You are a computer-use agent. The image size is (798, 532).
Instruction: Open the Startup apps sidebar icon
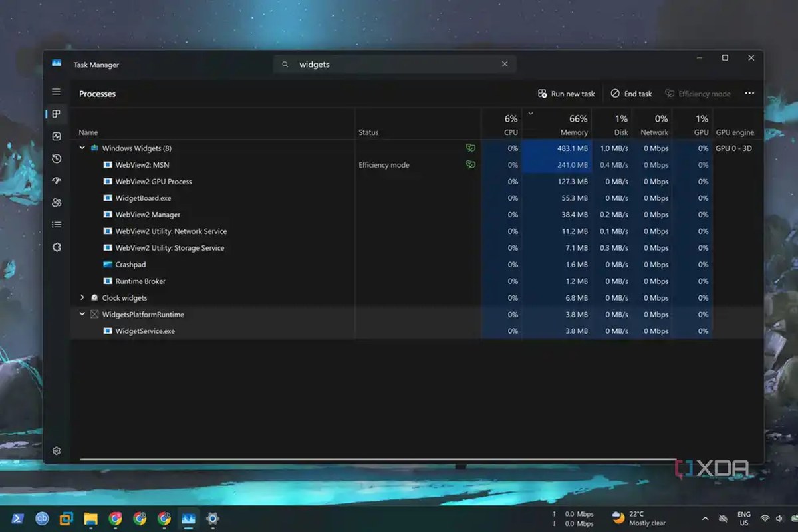coord(57,181)
